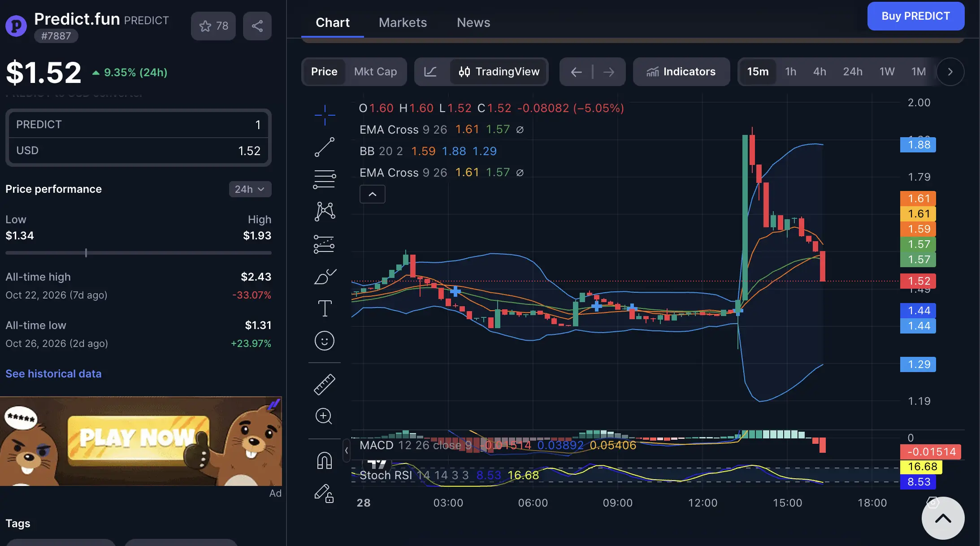Click the low-high price range bar
Image resolution: width=980 pixels, height=546 pixels.
[139, 253]
